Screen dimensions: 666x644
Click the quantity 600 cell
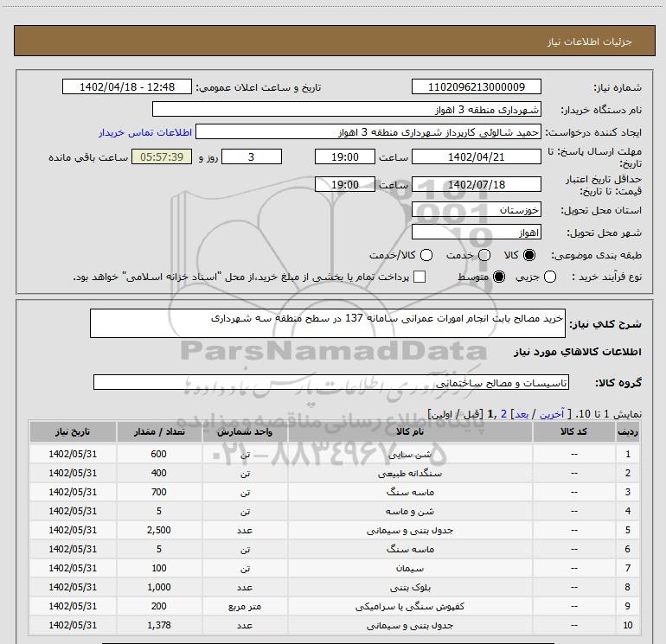[159, 454]
